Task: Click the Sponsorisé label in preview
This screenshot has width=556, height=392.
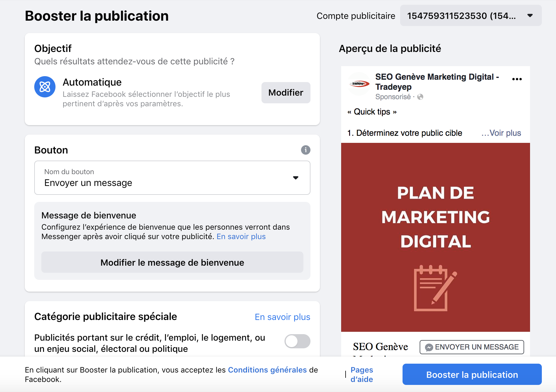Action: [393, 97]
